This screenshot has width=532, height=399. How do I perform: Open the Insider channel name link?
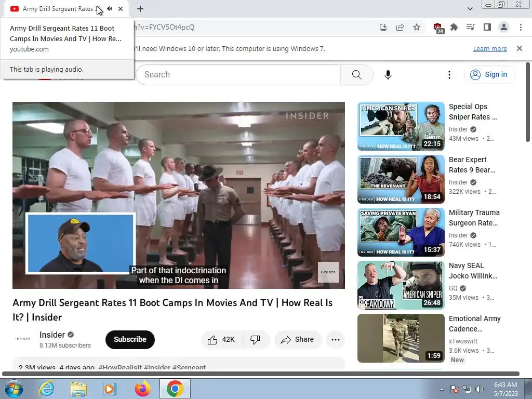click(52, 335)
